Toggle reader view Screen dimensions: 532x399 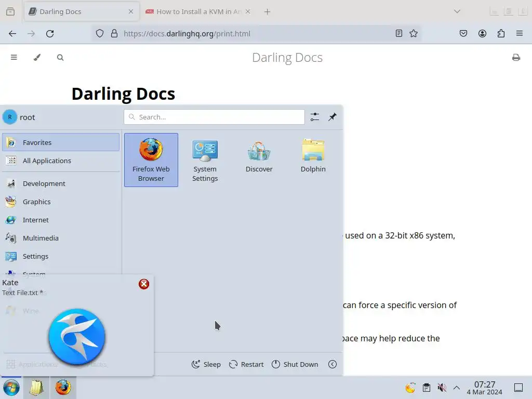[x=399, y=34]
